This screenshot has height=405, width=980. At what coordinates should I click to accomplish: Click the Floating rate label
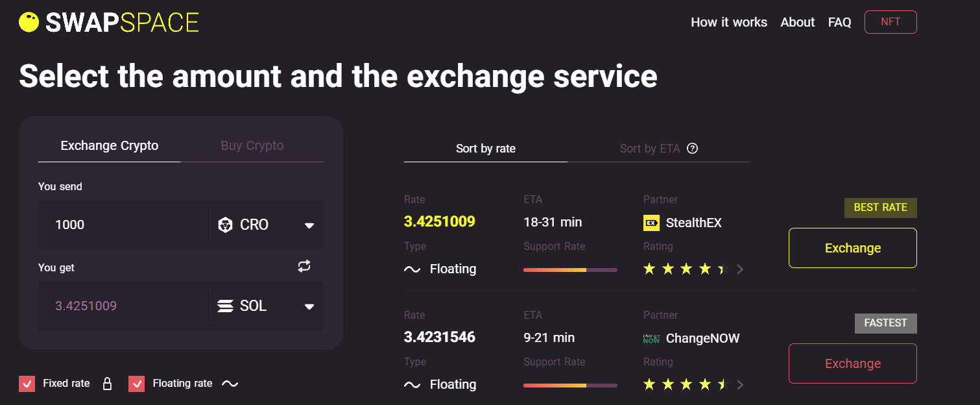(182, 384)
